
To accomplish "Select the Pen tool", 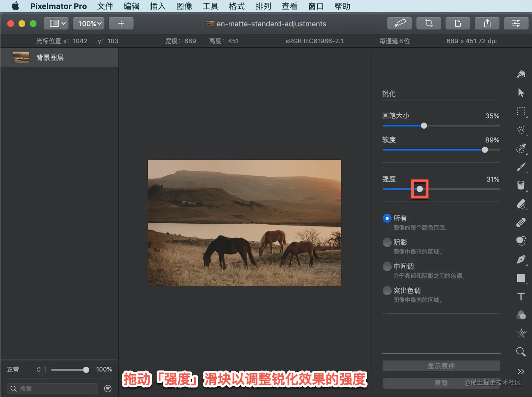I will tap(521, 260).
